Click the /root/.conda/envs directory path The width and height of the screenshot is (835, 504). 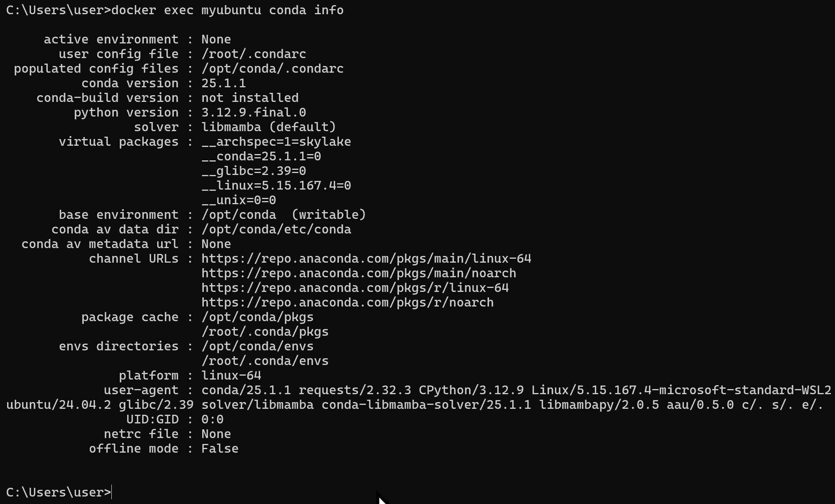click(265, 361)
